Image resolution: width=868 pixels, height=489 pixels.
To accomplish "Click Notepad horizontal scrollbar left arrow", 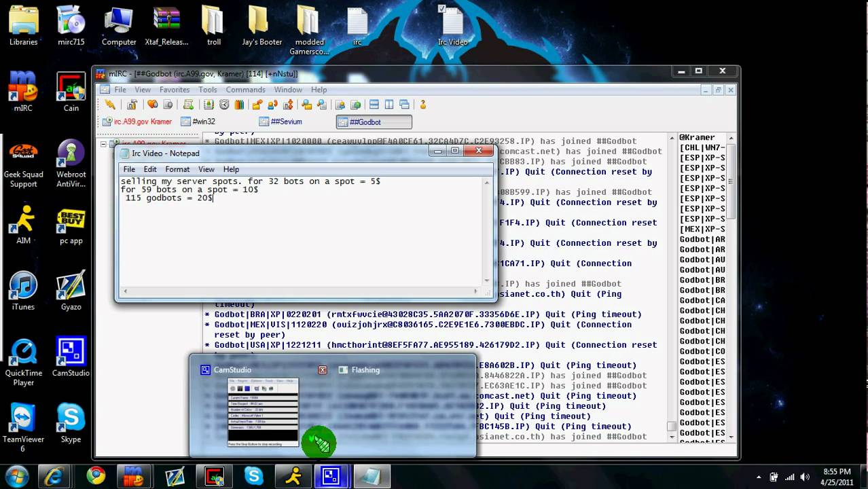I will click(x=124, y=291).
